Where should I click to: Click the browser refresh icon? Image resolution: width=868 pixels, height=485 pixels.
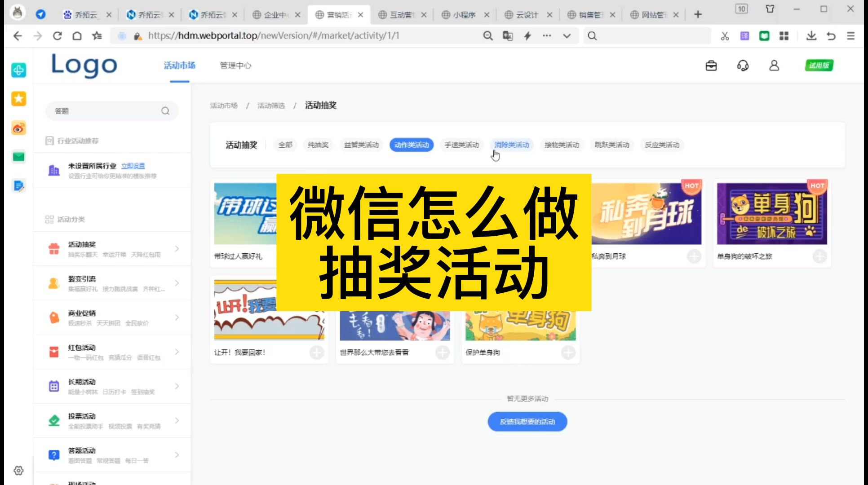pyautogui.click(x=57, y=36)
